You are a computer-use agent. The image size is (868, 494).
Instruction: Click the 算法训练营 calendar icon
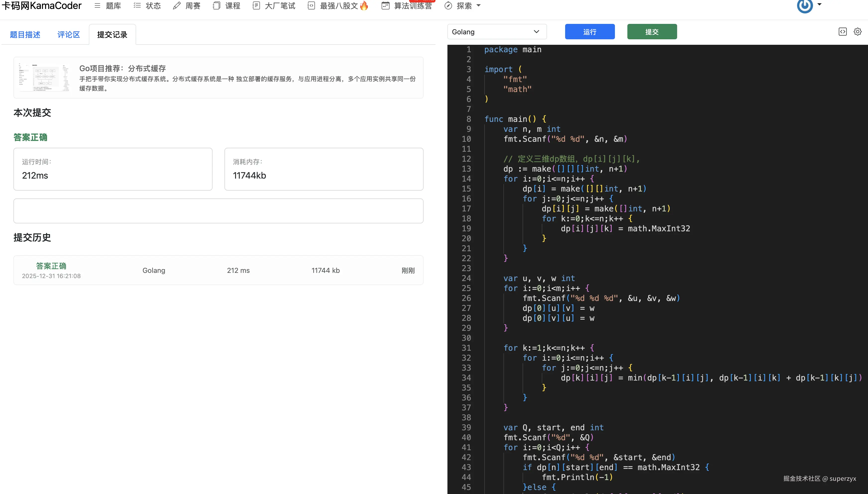click(385, 5)
